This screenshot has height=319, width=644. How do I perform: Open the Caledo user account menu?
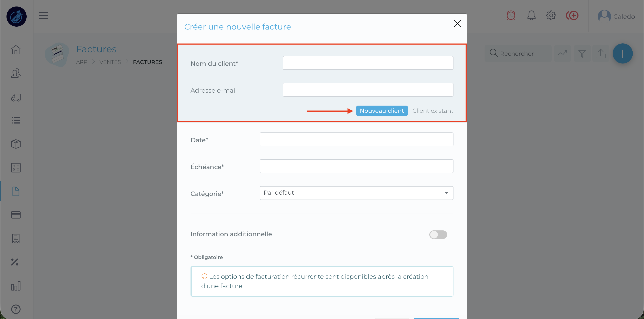(x=616, y=17)
